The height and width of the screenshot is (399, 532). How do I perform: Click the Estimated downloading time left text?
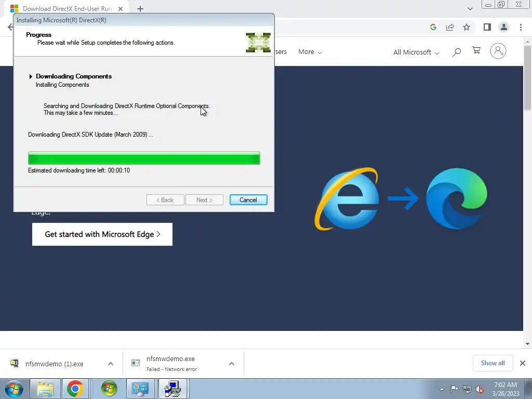79,170
